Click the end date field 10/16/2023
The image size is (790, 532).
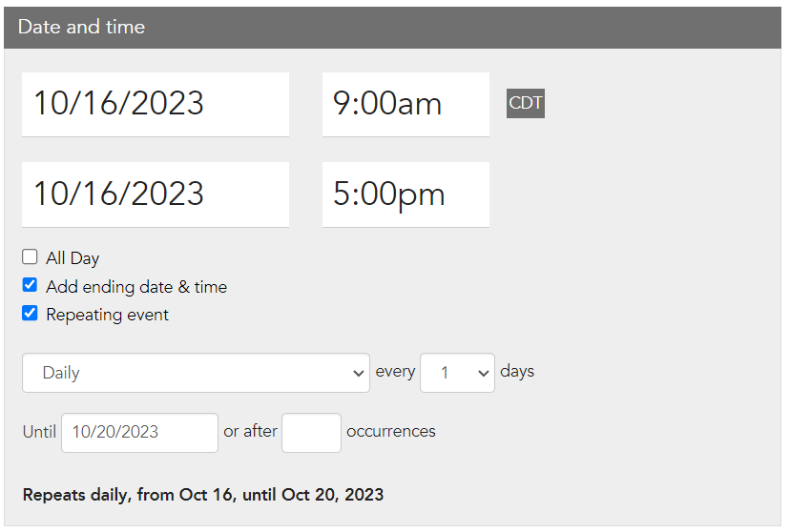tap(156, 194)
